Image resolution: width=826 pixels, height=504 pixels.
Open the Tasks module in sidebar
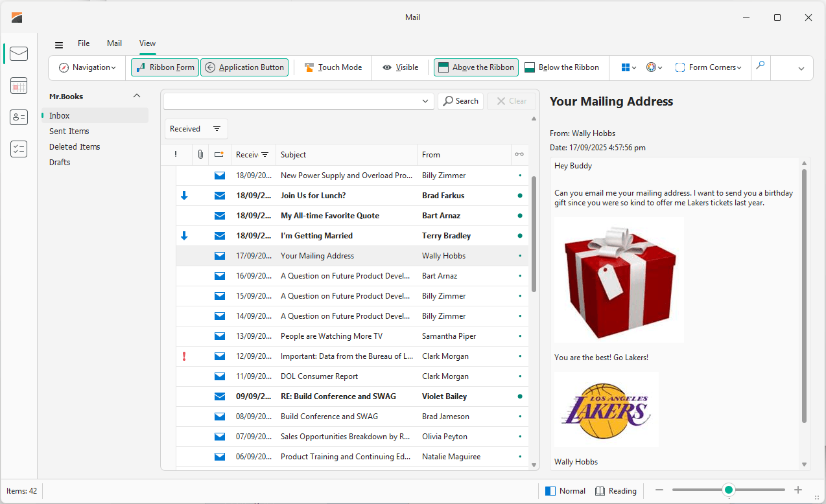tap(19, 149)
